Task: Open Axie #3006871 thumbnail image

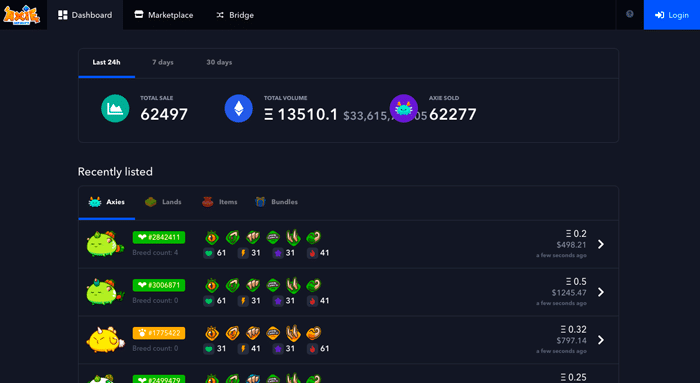Action: 105,292
